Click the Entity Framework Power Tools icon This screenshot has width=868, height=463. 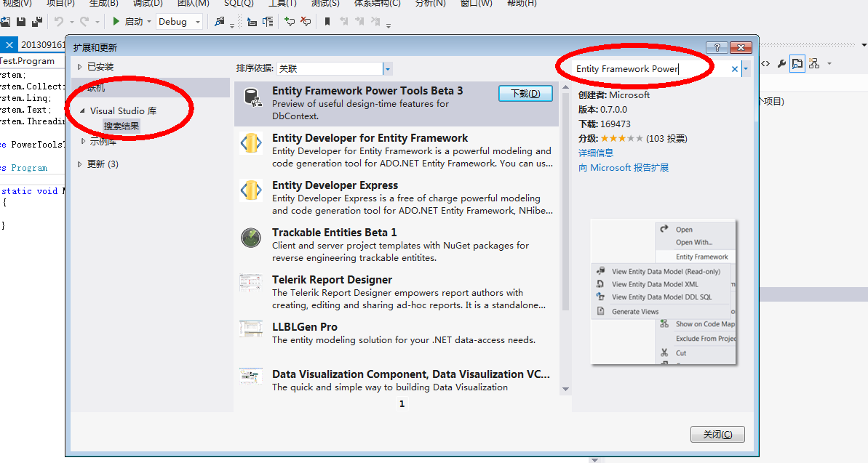(x=252, y=98)
